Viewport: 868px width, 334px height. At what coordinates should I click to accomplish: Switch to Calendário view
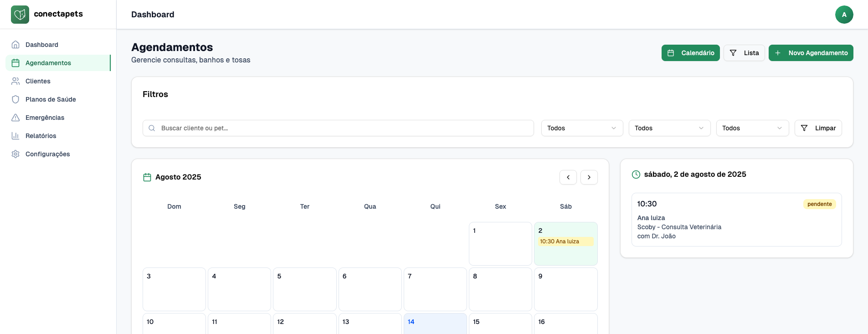tap(690, 53)
